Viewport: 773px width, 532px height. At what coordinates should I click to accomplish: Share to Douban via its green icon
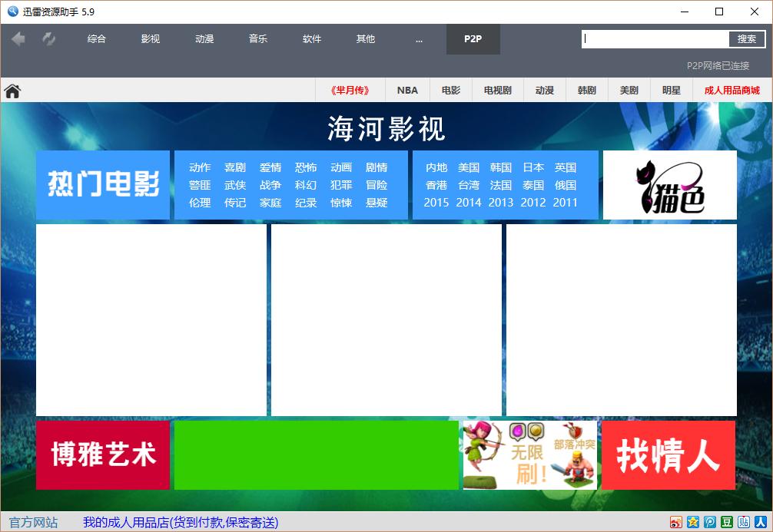click(726, 521)
